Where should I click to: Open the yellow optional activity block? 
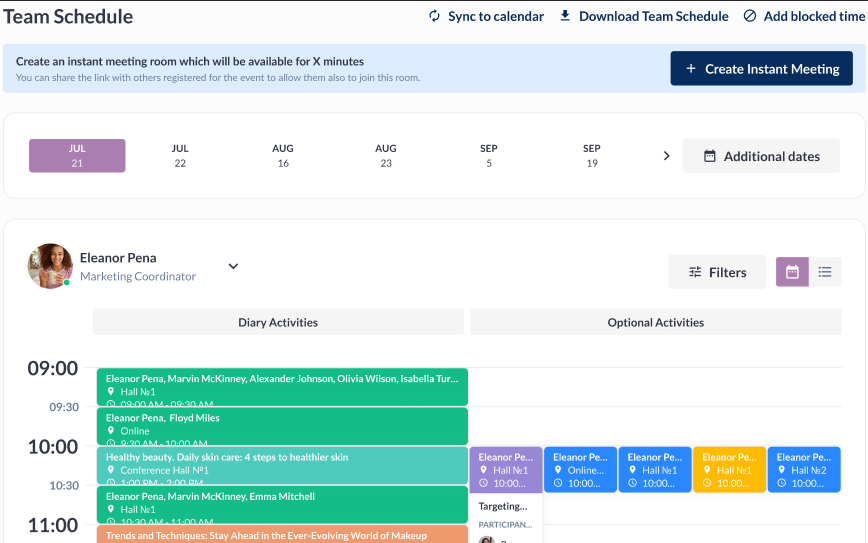[x=729, y=469]
